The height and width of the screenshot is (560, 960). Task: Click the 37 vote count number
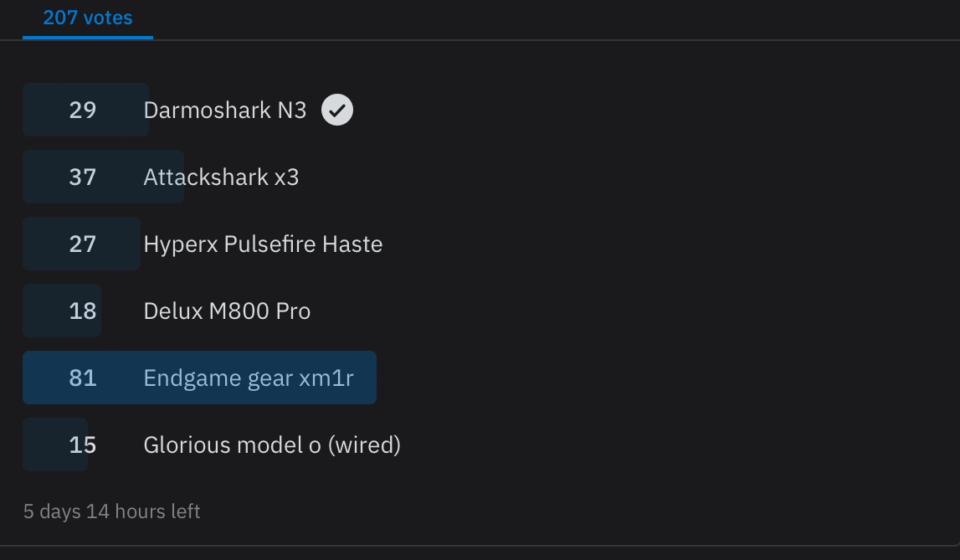point(83,177)
